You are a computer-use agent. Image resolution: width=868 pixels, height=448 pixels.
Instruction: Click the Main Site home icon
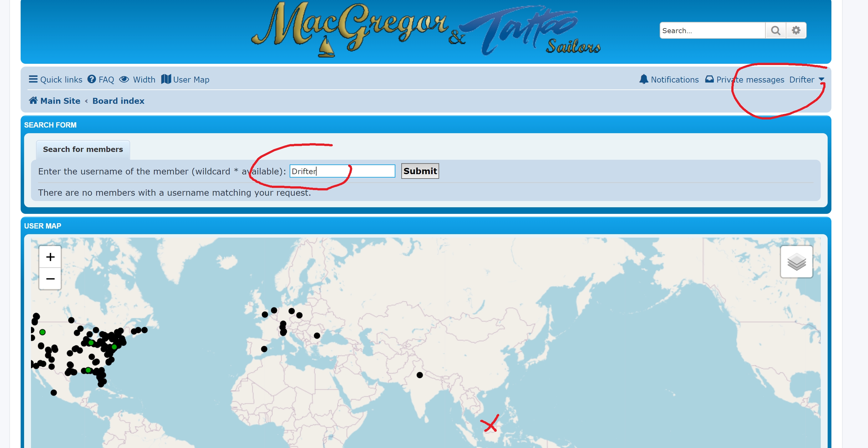tap(33, 100)
